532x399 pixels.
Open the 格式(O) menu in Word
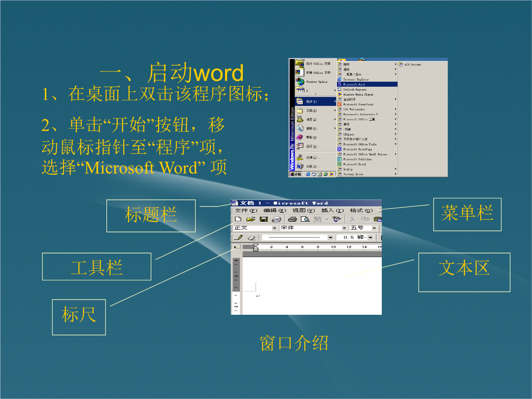point(362,210)
